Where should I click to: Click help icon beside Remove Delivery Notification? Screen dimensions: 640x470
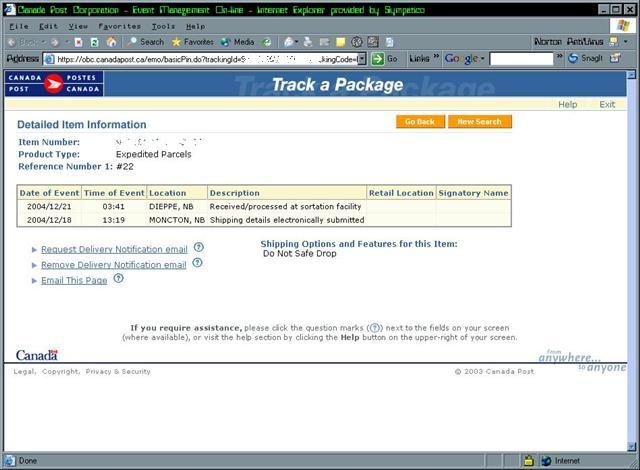(x=197, y=263)
